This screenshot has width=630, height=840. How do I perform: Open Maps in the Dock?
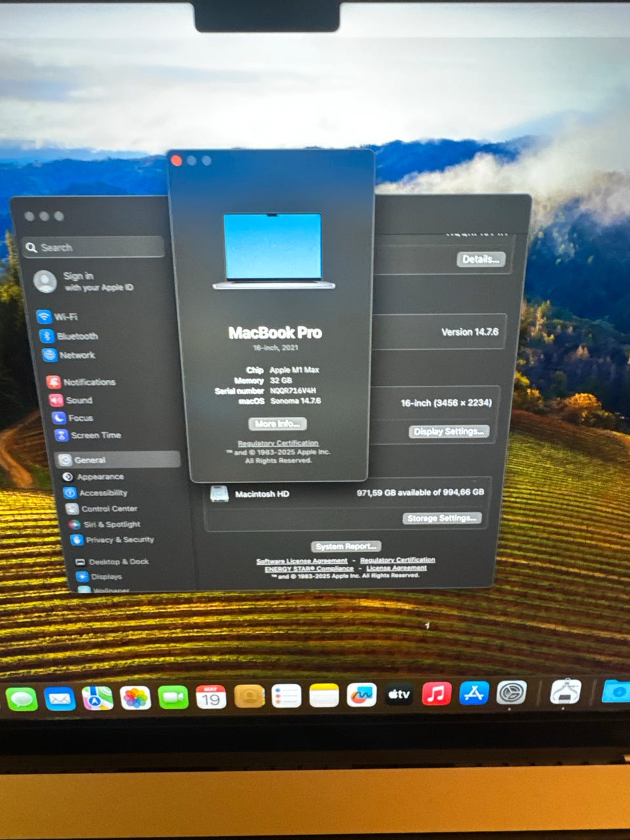pos(97,698)
